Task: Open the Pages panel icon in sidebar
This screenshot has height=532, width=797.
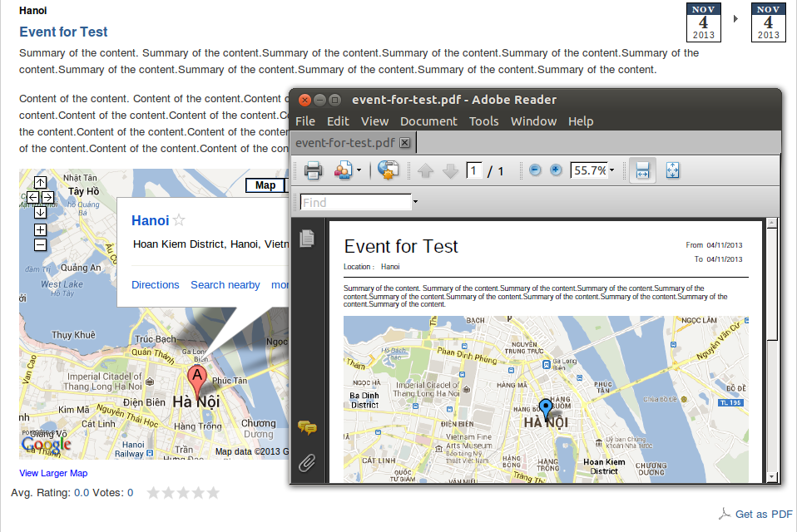Action: tap(307, 238)
